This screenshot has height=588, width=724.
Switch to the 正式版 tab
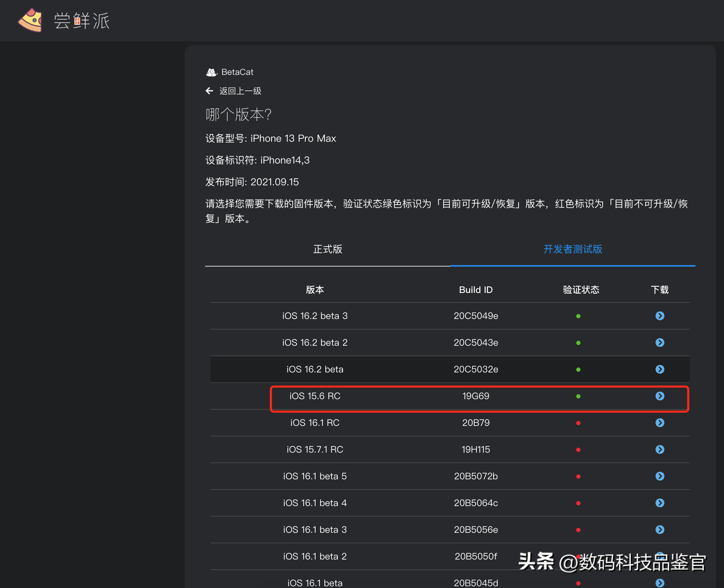point(327,249)
